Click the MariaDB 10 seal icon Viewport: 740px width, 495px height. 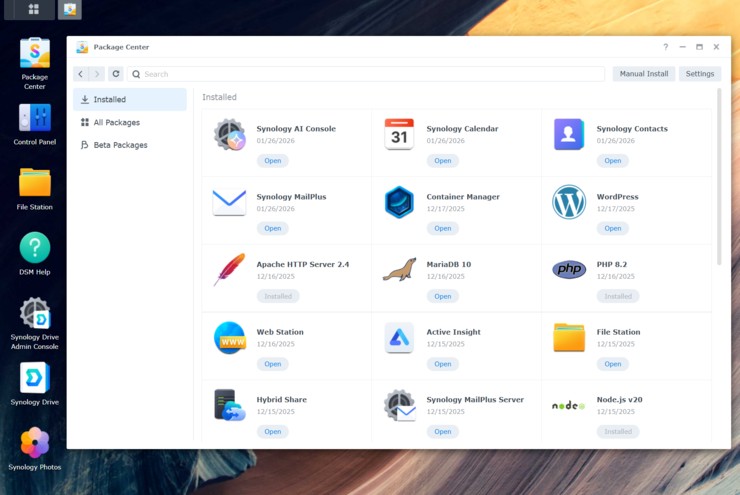tap(399, 270)
